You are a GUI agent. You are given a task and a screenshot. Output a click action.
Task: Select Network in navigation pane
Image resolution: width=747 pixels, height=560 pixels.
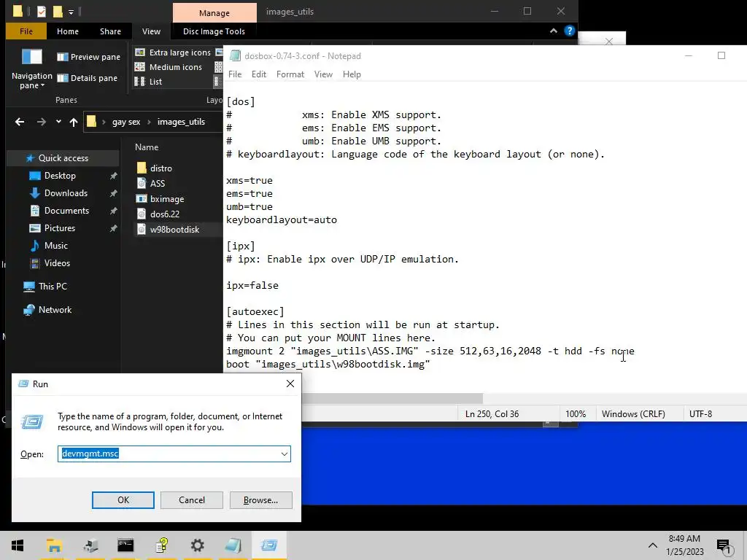click(x=55, y=309)
